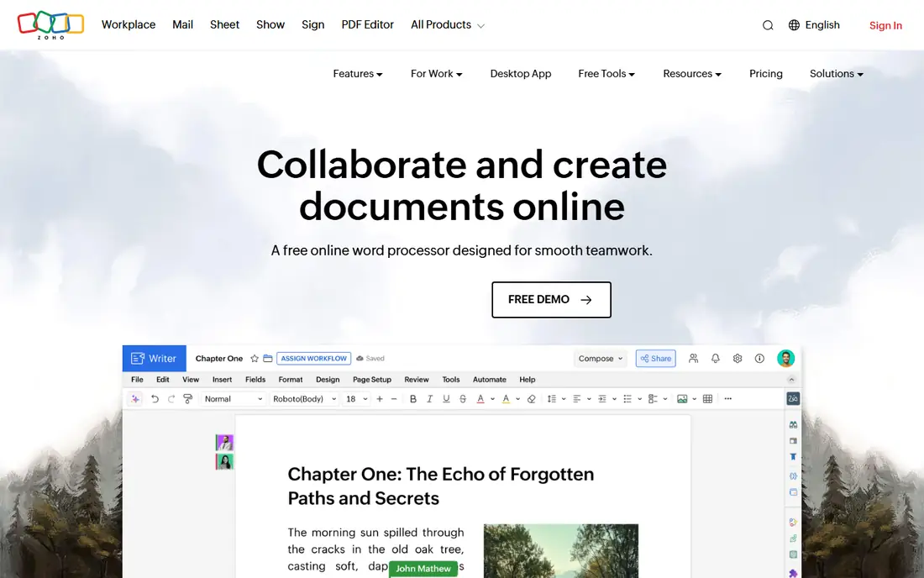Collapse the toolbar with the up chevron

pyautogui.click(x=791, y=380)
